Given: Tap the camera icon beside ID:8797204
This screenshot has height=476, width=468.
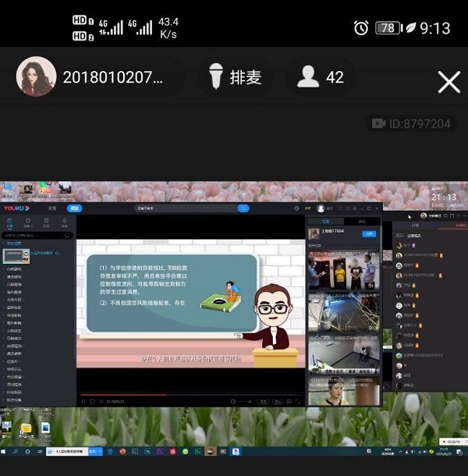Looking at the screenshot, I should pyautogui.click(x=379, y=123).
